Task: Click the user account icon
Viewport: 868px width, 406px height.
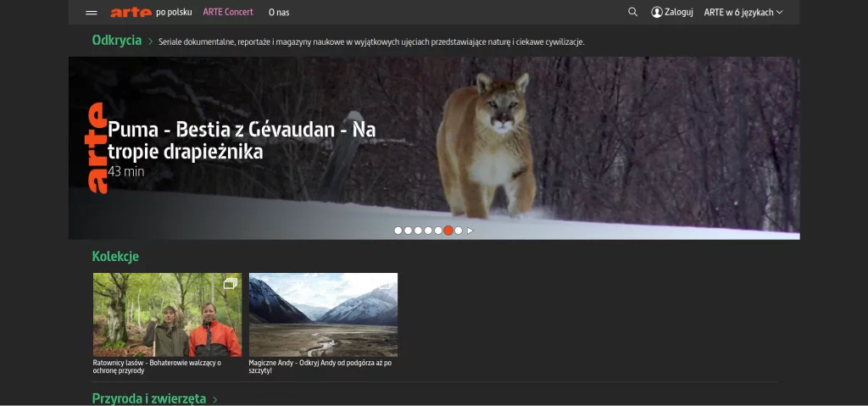Action: point(656,12)
